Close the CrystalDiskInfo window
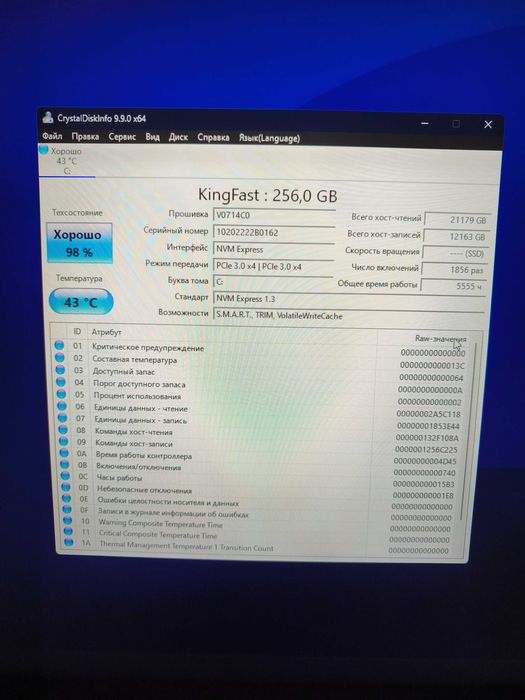Screen dimensions: 525x700 click(488, 125)
